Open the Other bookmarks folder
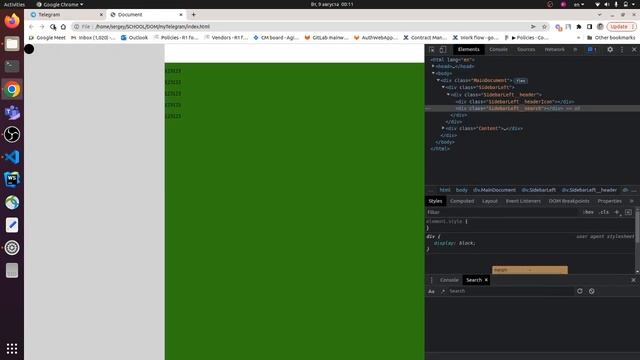Viewport: 640px width, 360px height. point(611,38)
